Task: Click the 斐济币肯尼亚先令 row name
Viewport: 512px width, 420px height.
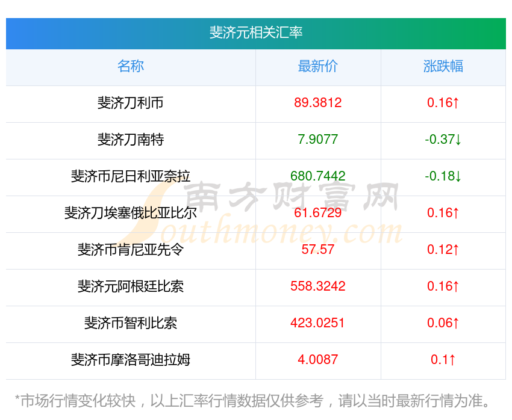Action: [131, 250]
